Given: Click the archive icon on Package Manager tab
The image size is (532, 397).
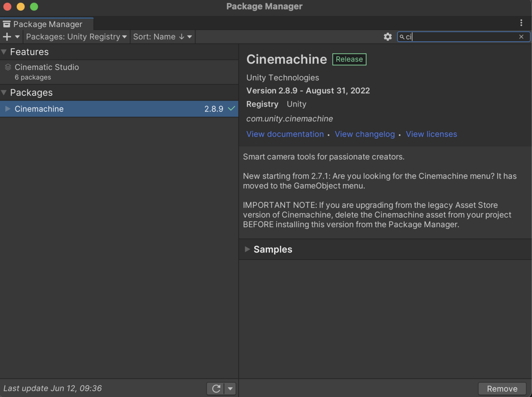Looking at the screenshot, I should (7, 24).
